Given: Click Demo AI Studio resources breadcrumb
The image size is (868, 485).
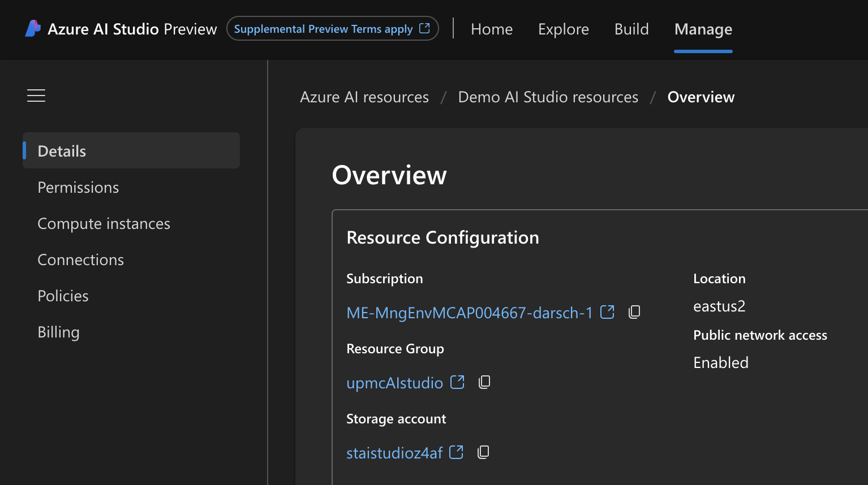Looking at the screenshot, I should tap(548, 97).
